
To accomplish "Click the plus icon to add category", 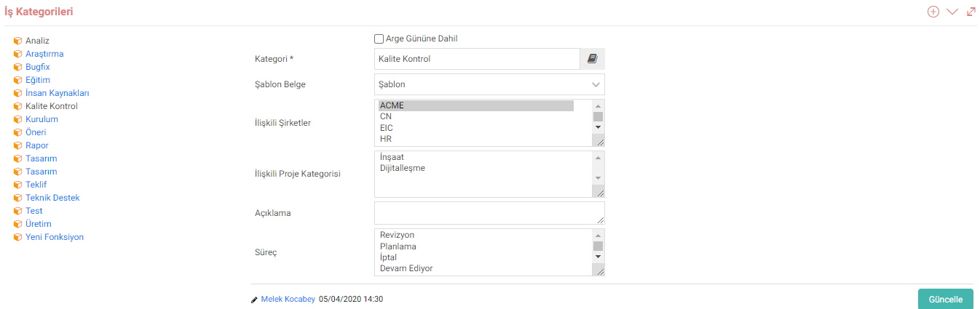I will point(933,12).
